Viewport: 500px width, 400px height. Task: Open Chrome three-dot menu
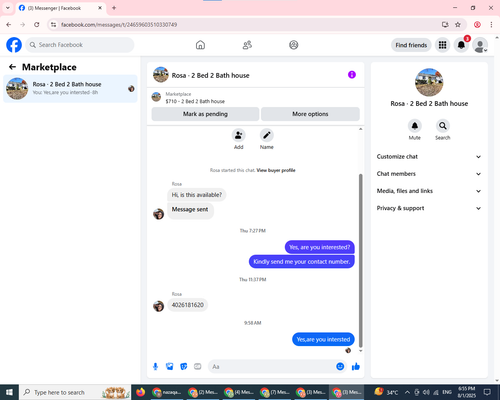491,25
